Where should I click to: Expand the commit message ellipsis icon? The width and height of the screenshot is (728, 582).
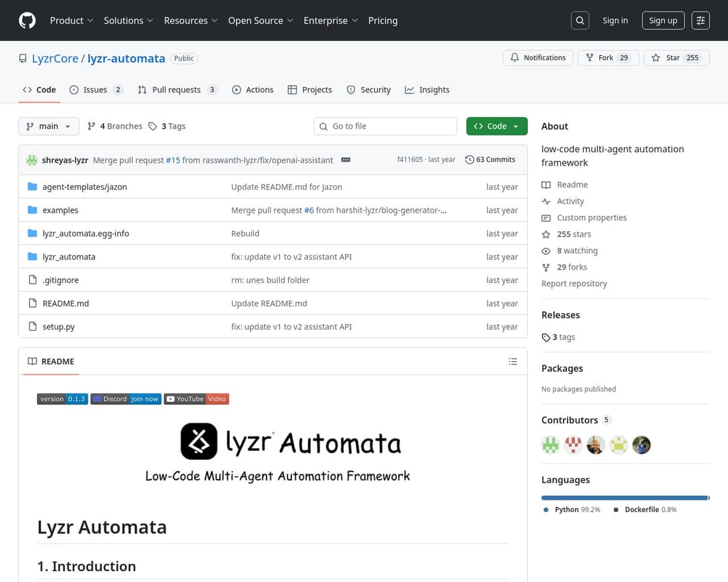tap(346, 160)
